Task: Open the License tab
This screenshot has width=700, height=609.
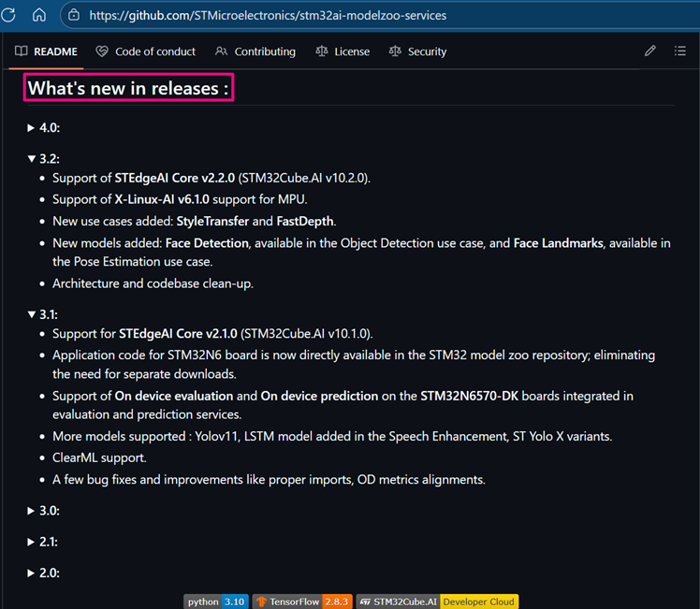Action: (x=343, y=51)
